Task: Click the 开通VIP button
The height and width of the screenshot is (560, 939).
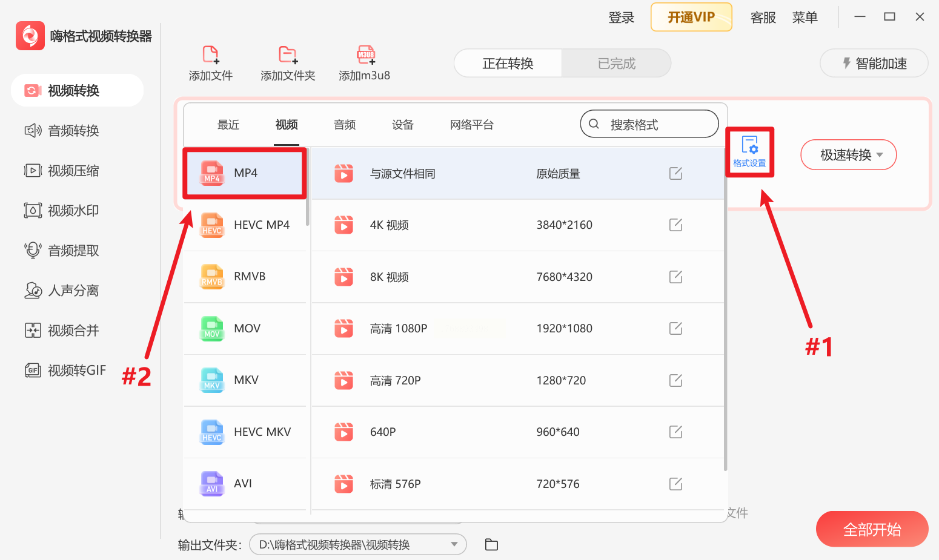Action: (x=691, y=18)
